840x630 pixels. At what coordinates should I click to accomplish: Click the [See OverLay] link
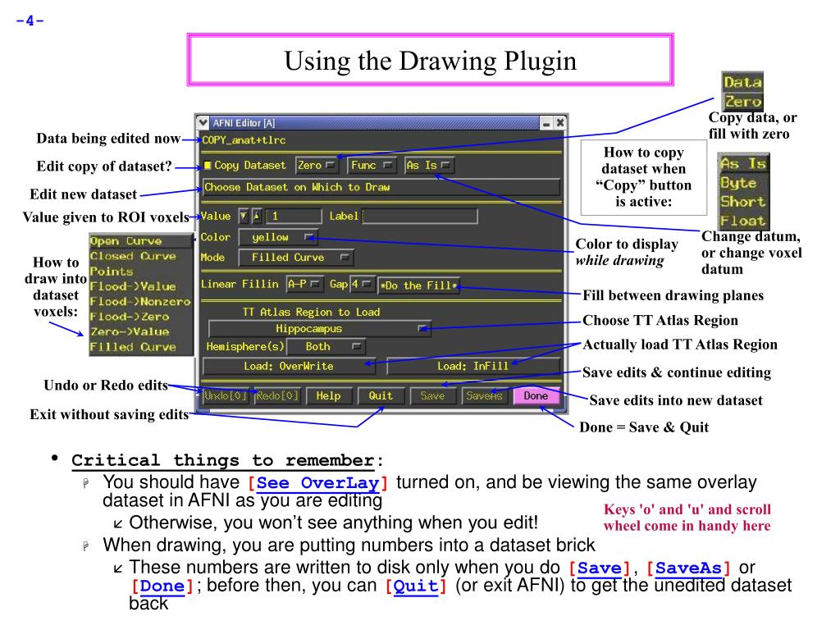coord(317,482)
